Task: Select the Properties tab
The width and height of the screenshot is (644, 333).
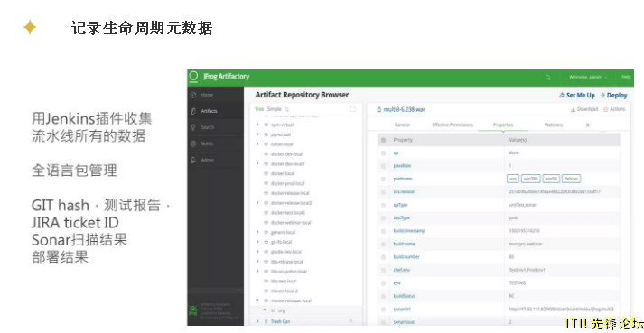Action: [x=503, y=125]
